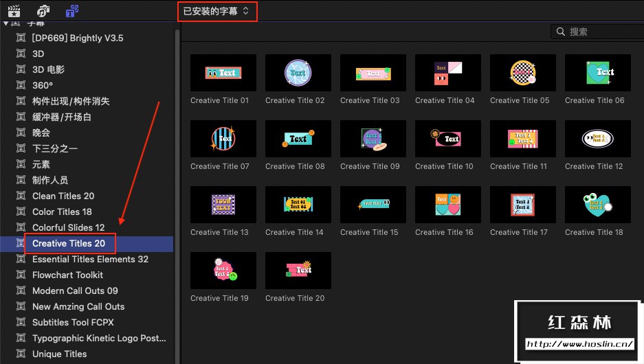Select Creative Title 13 thumbnail
The width and height of the screenshot is (644, 364).
(x=223, y=205)
